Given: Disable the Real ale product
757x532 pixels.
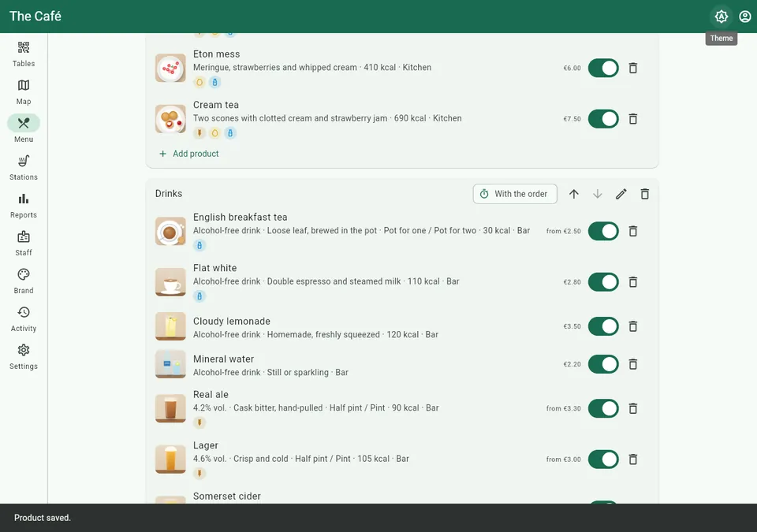Looking at the screenshot, I should [603, 408].
